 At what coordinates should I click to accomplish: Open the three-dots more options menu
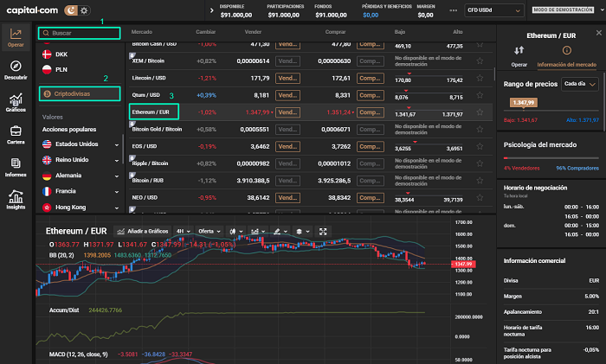click(454, 10)
